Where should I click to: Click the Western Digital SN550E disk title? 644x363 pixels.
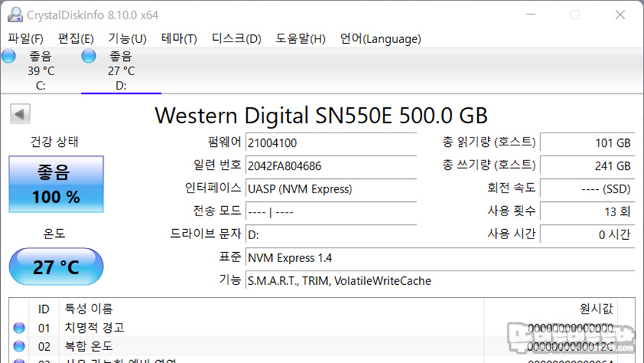321,115
